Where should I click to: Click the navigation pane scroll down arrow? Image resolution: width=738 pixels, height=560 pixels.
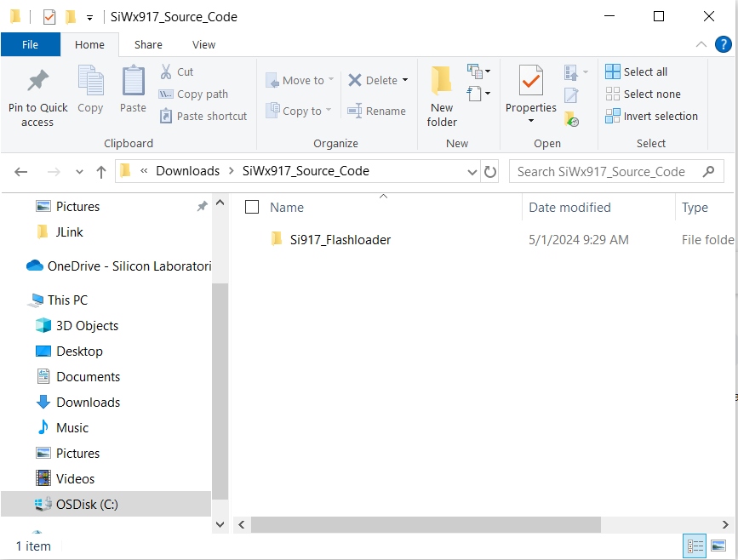click(220, 523)
